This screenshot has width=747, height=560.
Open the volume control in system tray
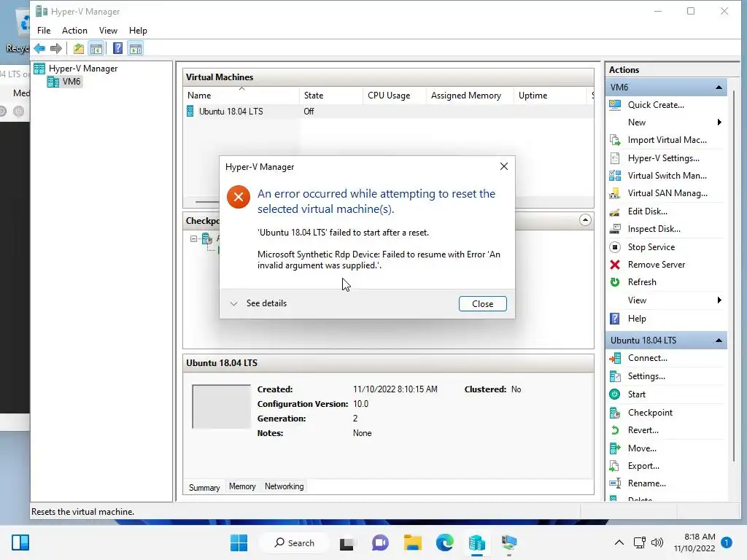tap(657, 542)
